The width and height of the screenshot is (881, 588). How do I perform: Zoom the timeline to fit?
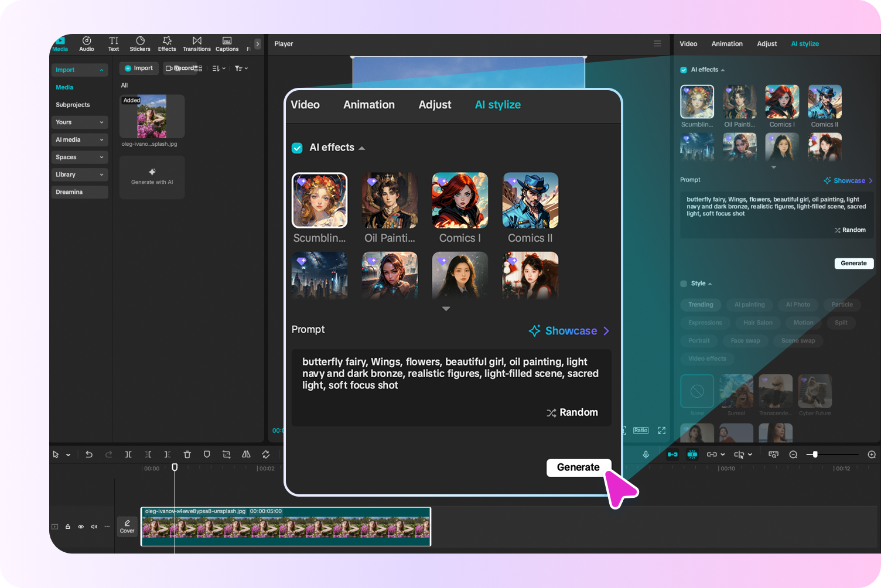[x=773, y=454]
